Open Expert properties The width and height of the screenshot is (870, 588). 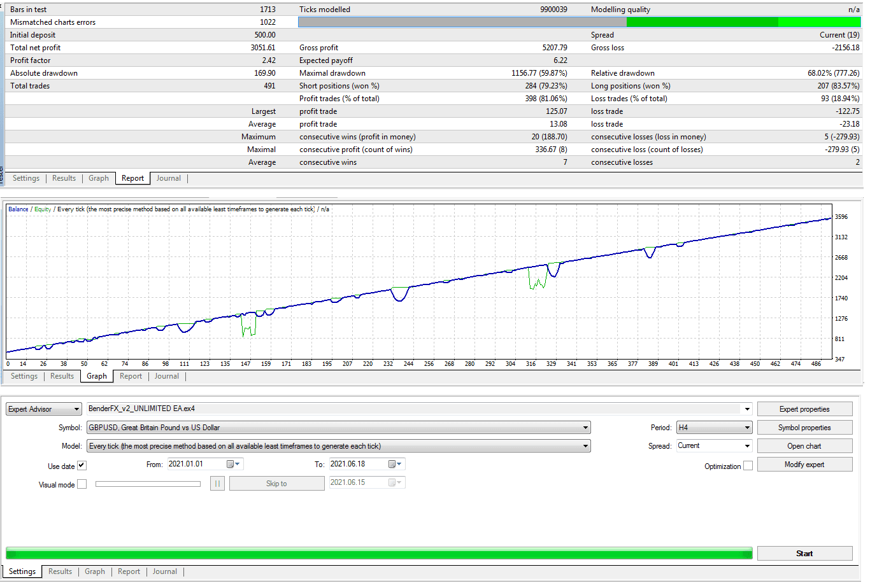(804, 409)
